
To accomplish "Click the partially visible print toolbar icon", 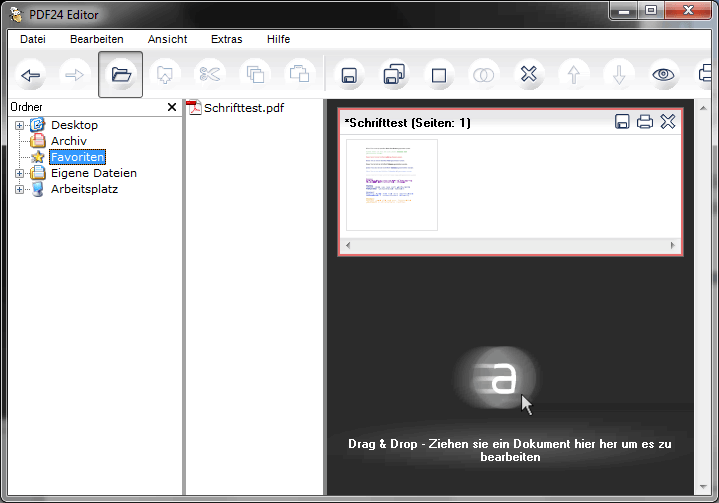I will pos(704,74).
